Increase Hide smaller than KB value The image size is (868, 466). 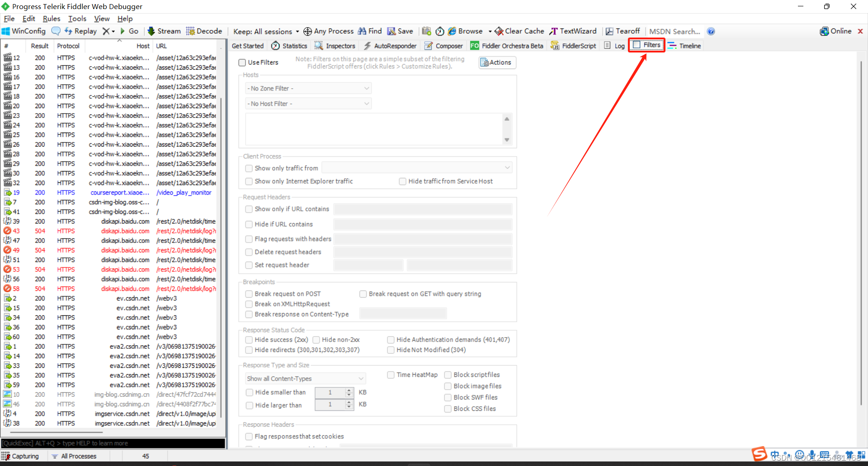coord(349,390)
